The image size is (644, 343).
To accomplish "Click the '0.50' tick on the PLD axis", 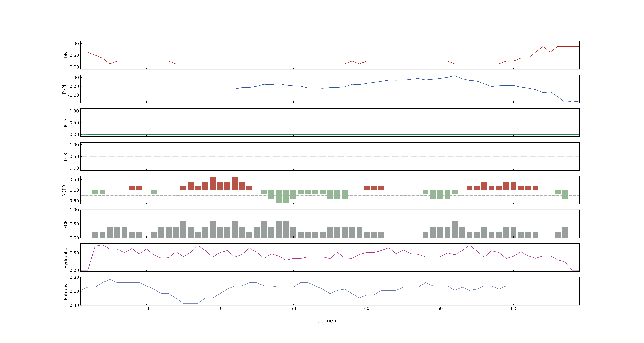I will (x=74, y=123).
